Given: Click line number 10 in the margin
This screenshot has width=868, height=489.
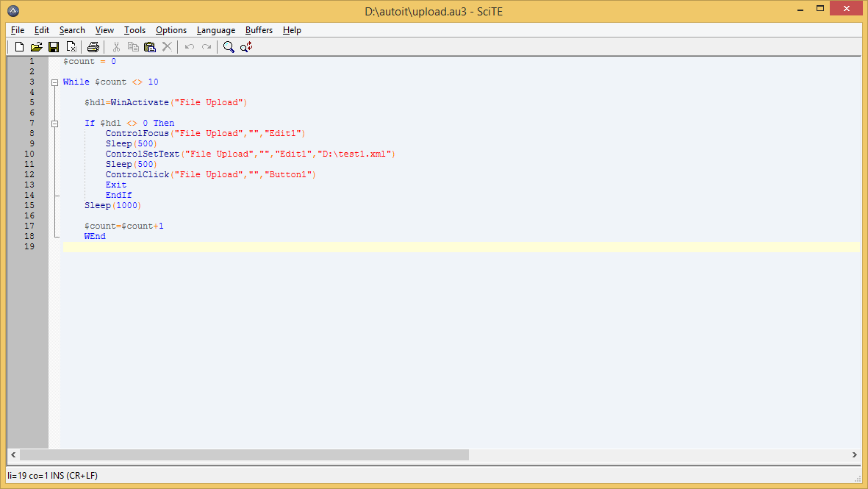Looking at the screenshot, I should [29, 154].
